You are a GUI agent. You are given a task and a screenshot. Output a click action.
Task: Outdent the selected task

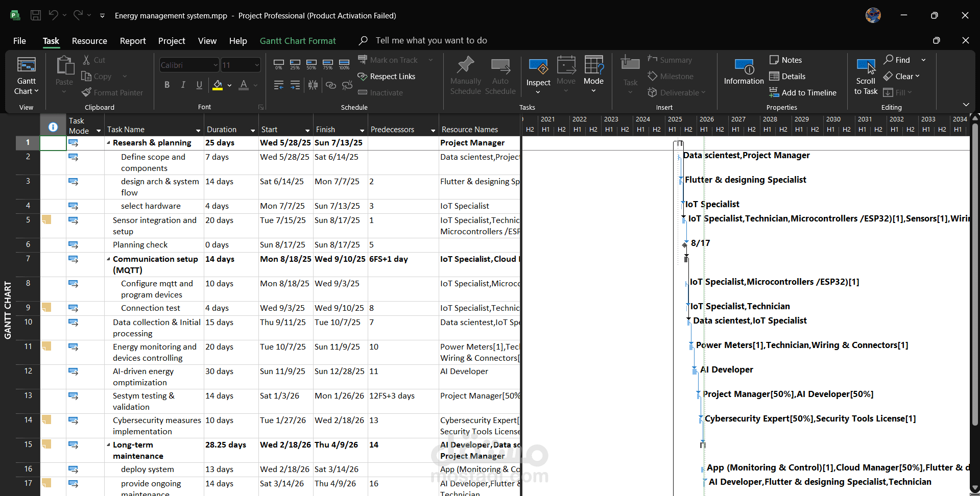[279, 85]
